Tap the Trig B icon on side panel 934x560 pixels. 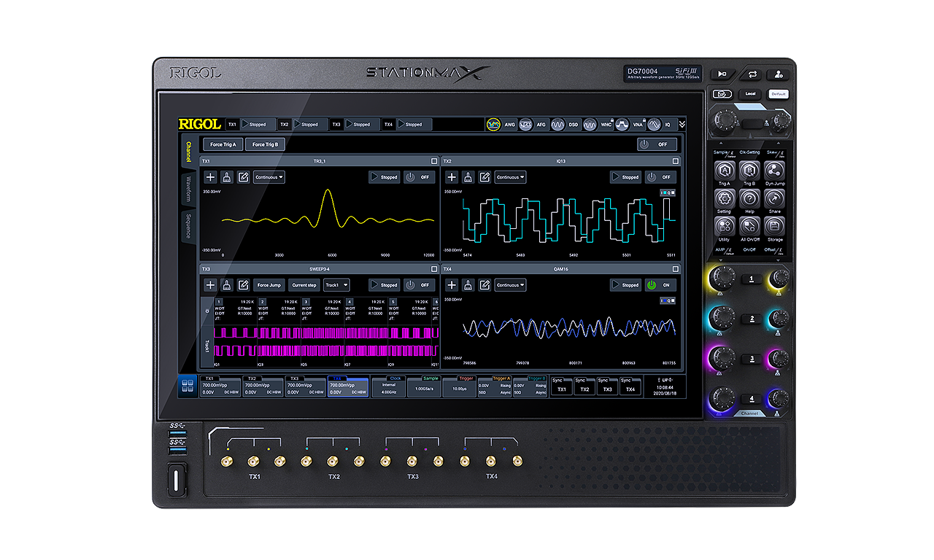[749, 171]
